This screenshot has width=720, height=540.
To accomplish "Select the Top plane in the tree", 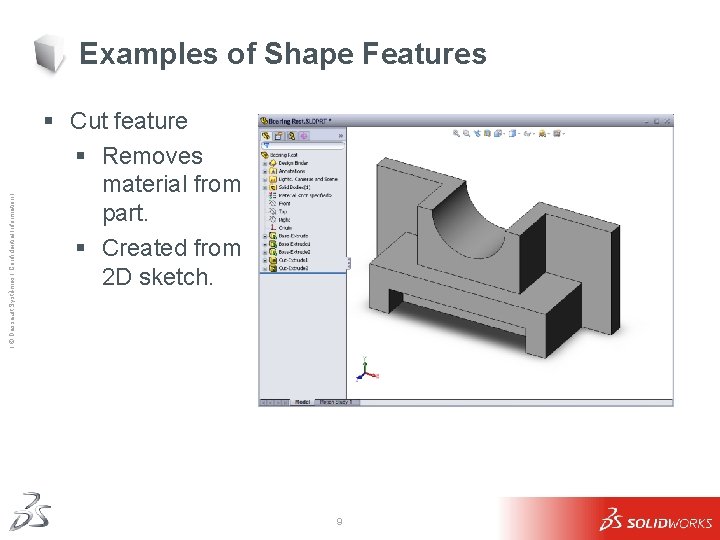I will pos(278,212).
